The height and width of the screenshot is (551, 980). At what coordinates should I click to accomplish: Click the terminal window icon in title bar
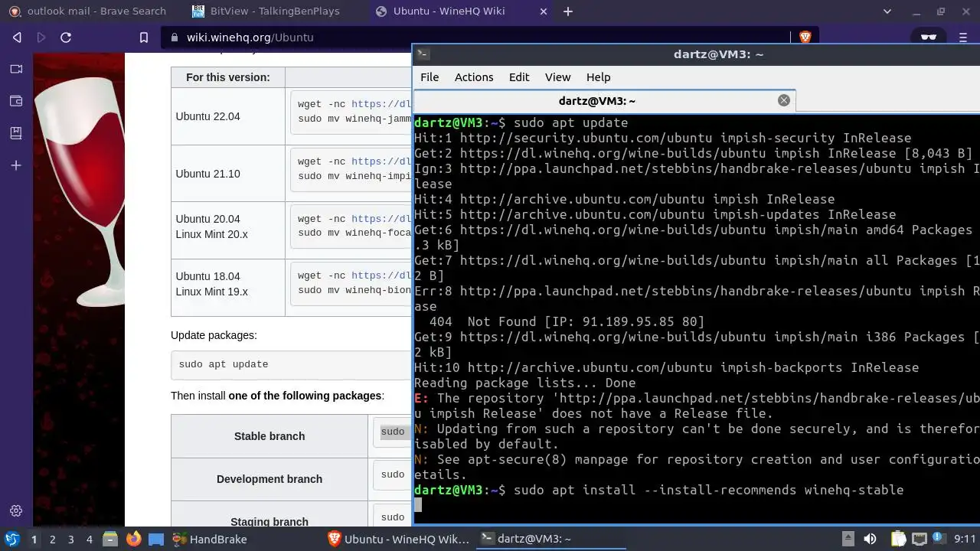point(423,54)
